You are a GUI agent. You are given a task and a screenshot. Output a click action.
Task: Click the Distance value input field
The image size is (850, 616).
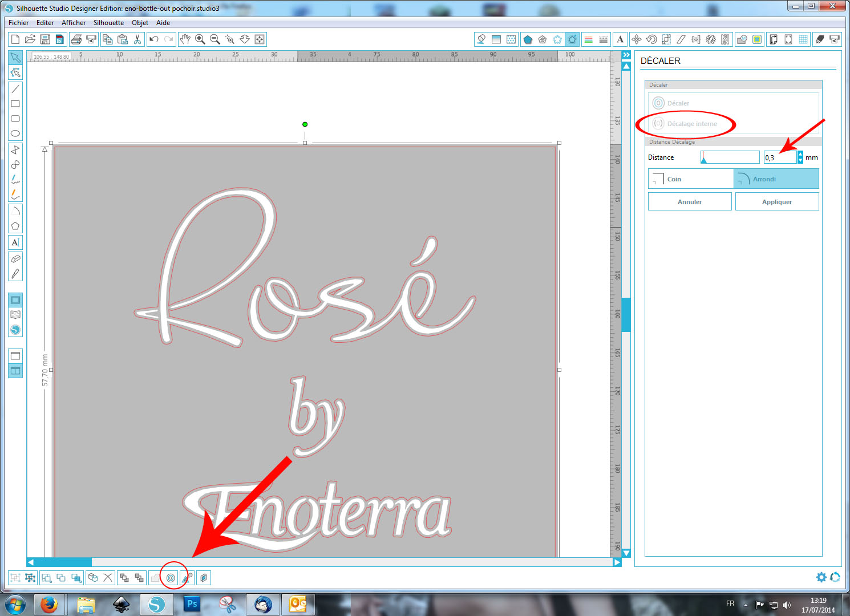pos(780,157)
